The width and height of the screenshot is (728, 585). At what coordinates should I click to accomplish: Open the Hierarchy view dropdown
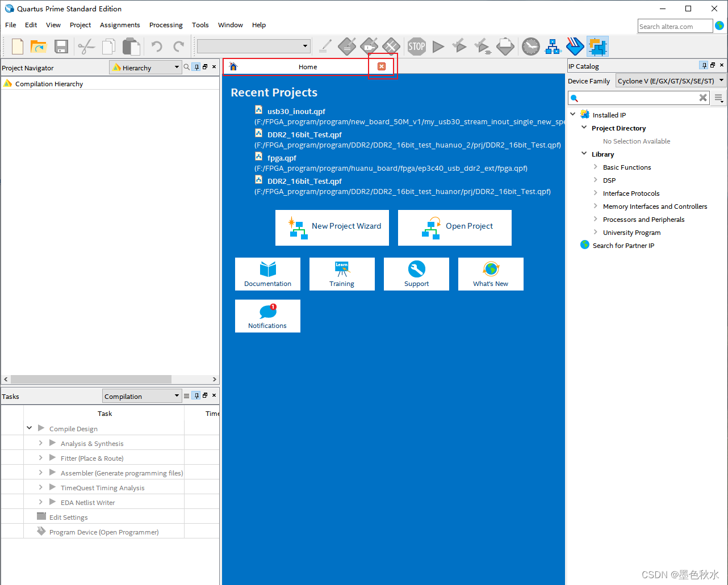[x=145, y=68]
